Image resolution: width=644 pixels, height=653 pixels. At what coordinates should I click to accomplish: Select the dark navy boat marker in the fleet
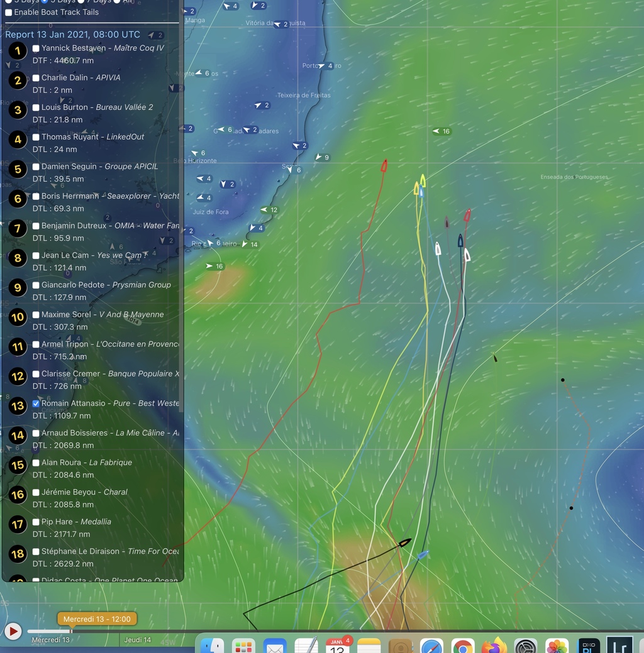tap(460, 240)
